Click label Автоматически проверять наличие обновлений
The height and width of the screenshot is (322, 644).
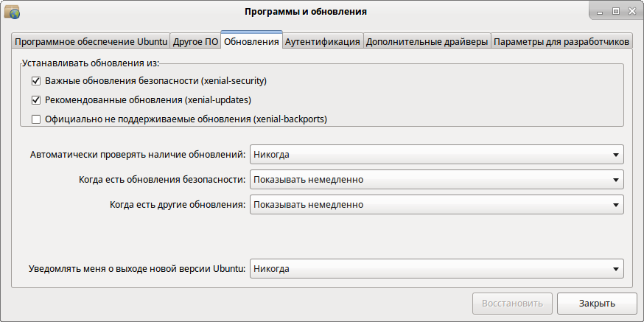138,155
